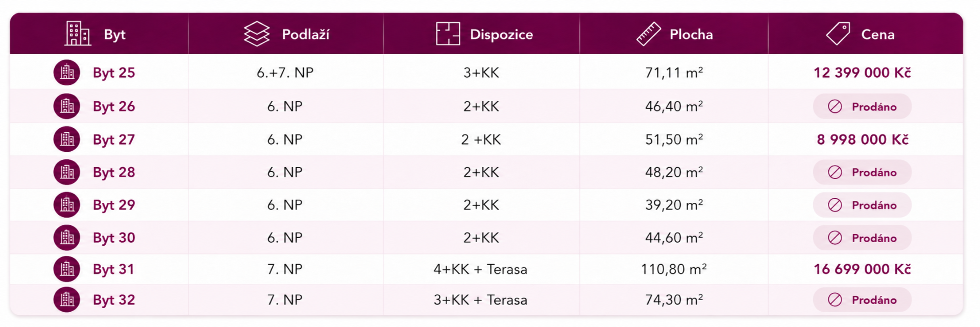The image size is (980, 327).
Task: Click the layers icon in Podlaží header
Action: (x=257, y=34)
